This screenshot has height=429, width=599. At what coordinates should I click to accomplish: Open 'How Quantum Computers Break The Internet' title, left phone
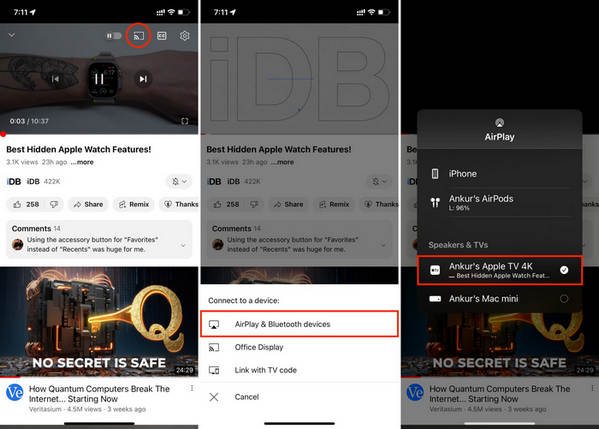(99, 393)
